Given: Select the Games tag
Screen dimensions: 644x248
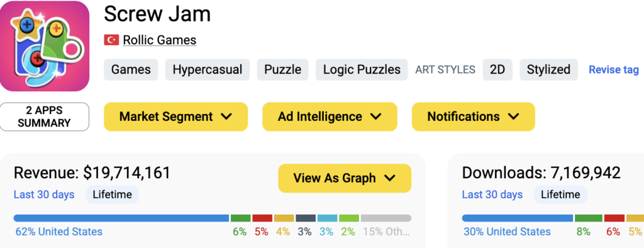Looking at the screenshot, I should (x=131, y=69).
